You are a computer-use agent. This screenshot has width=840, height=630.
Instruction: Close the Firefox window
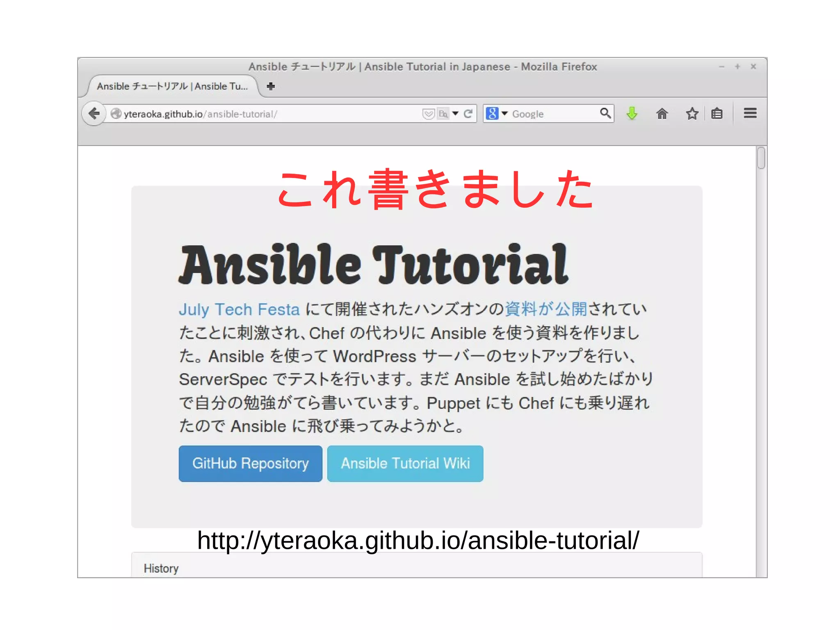coord(753,66)
